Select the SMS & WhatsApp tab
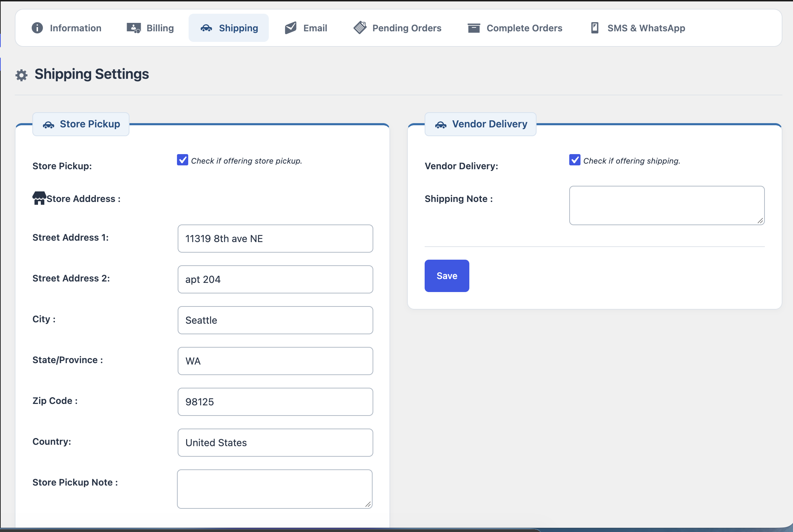Image resolution: width=793 pixels, height=532 pixels. click(638, 28)
